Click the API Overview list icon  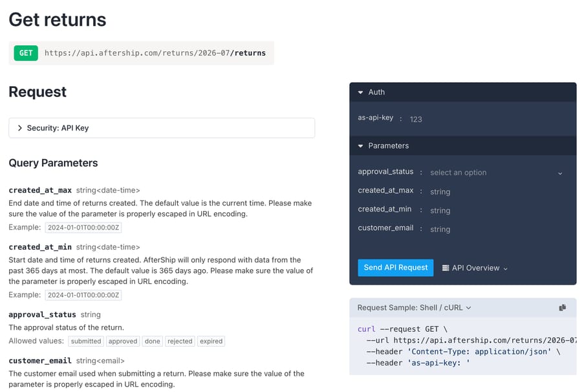[x=446, y=268]
